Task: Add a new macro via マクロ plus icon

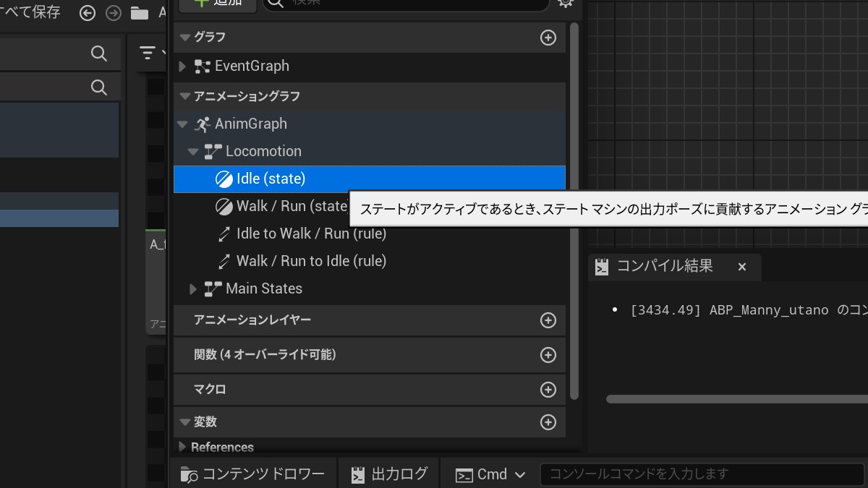Action: click(548, 390)
